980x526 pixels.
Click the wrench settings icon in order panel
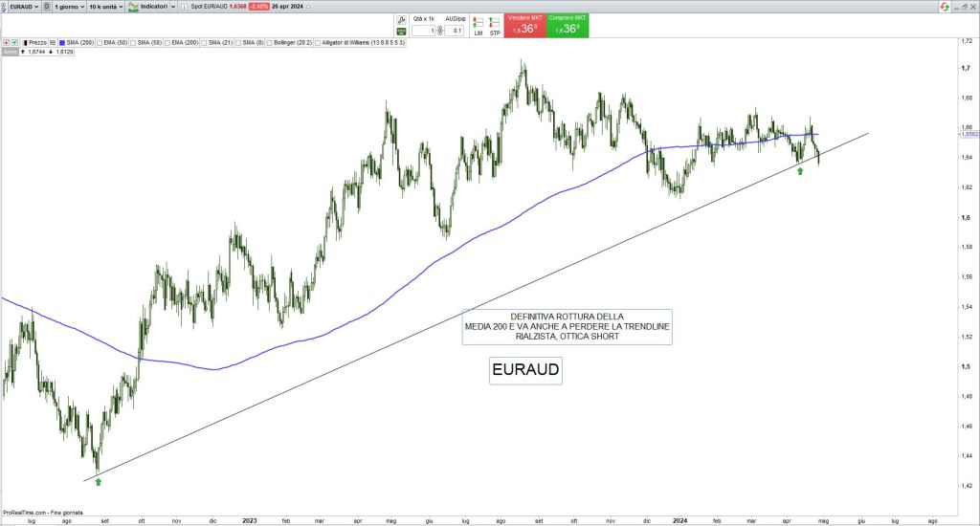pyautogui.click(x=403, y=20)
